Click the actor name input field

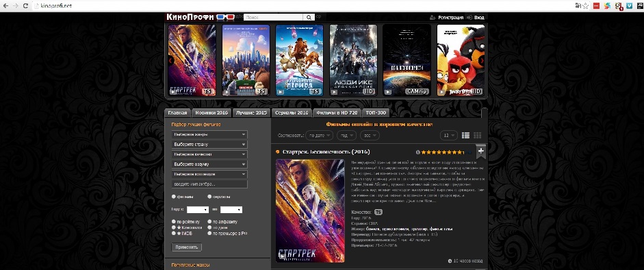209,184
